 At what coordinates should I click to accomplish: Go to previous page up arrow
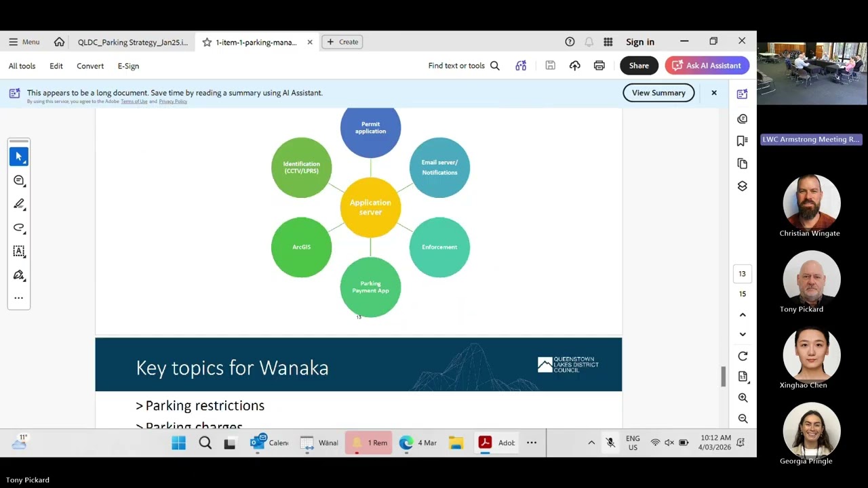click(743, 315)
